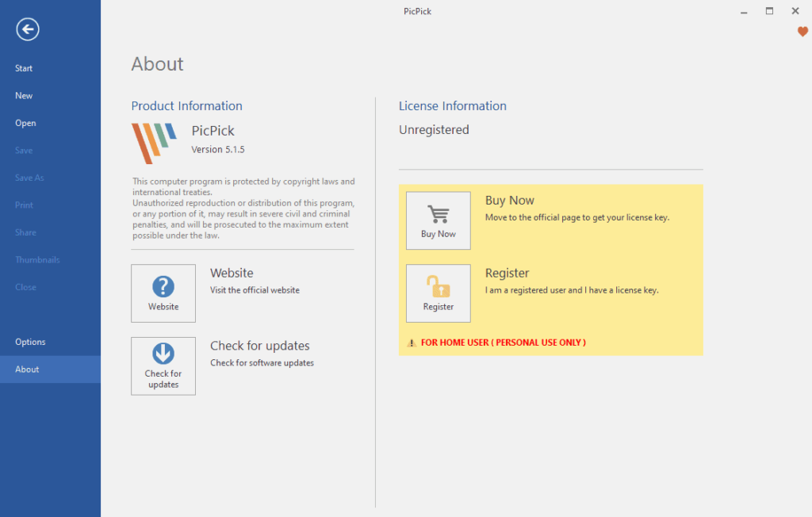The image size is (812, 517).
Task: Click the greyed Save menu item
Action: [x=24, y=151]
